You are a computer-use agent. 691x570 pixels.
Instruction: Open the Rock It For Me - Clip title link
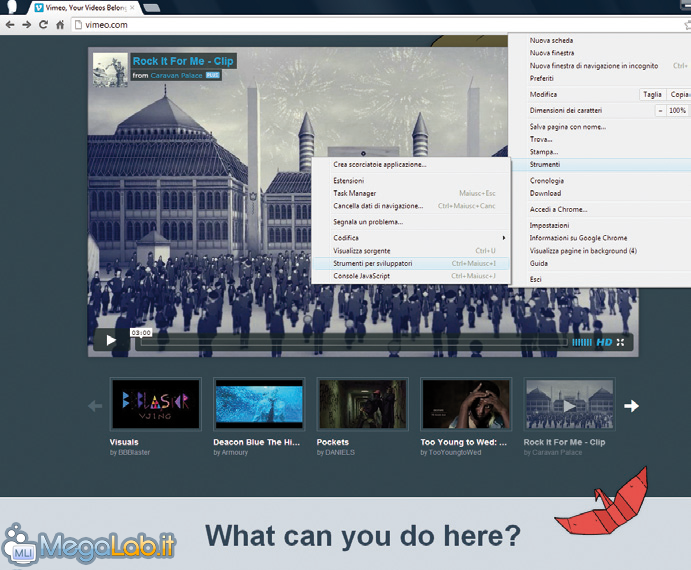coord(183,61)
